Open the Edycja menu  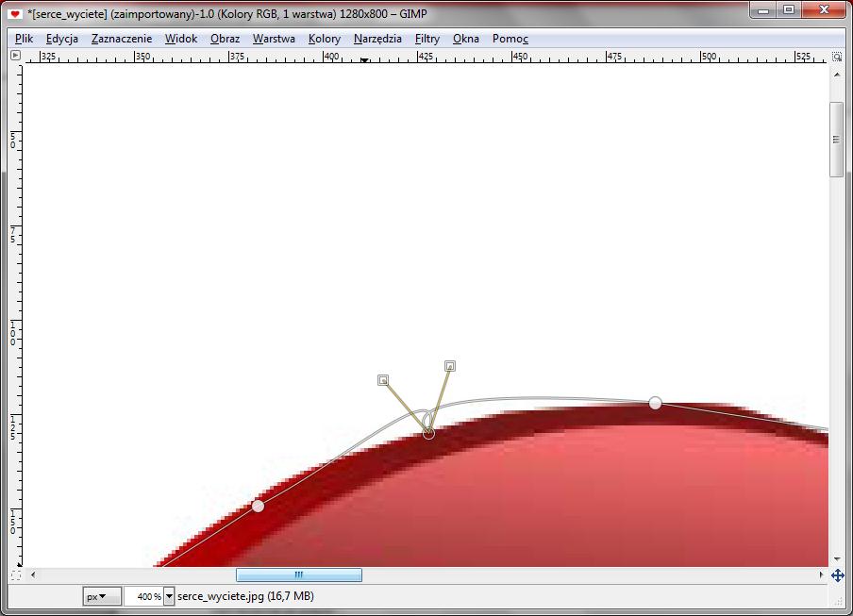[62, 39]
